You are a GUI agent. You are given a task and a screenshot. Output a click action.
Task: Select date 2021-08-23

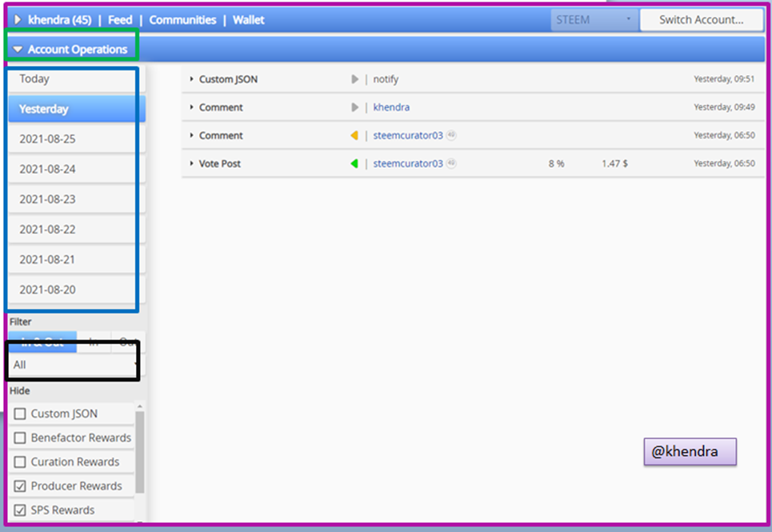[76, 199]
